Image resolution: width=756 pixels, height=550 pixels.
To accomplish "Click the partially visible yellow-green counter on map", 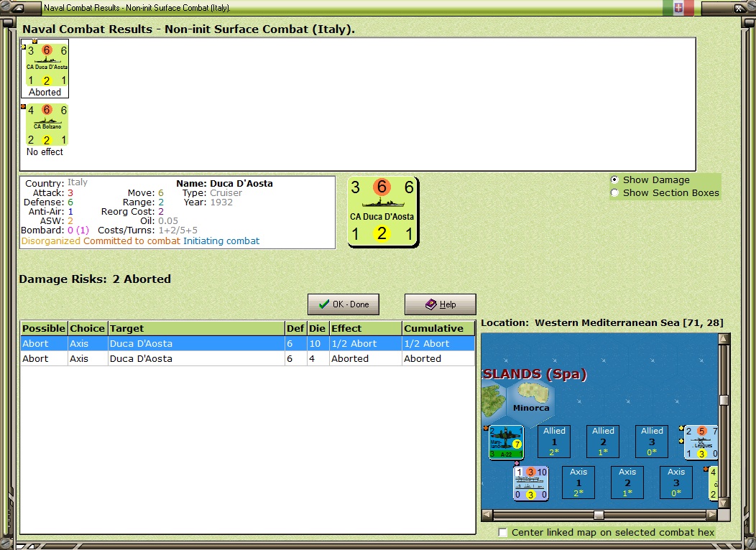I will point(713,483).
